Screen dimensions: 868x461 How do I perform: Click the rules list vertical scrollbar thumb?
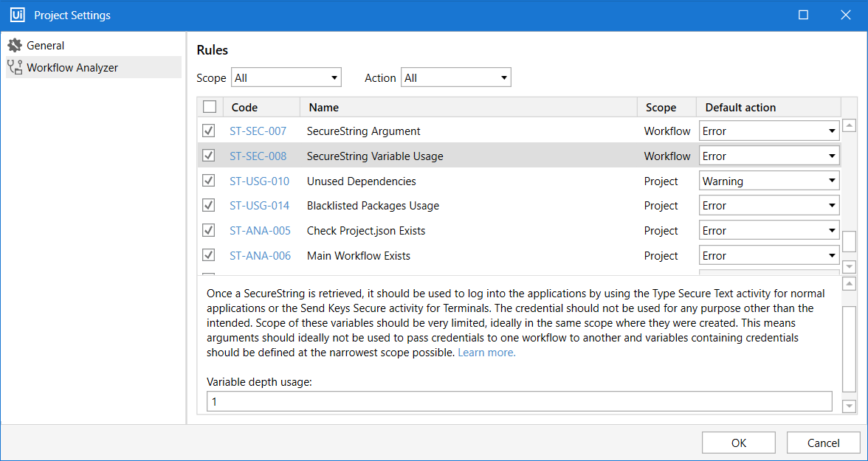850,241
